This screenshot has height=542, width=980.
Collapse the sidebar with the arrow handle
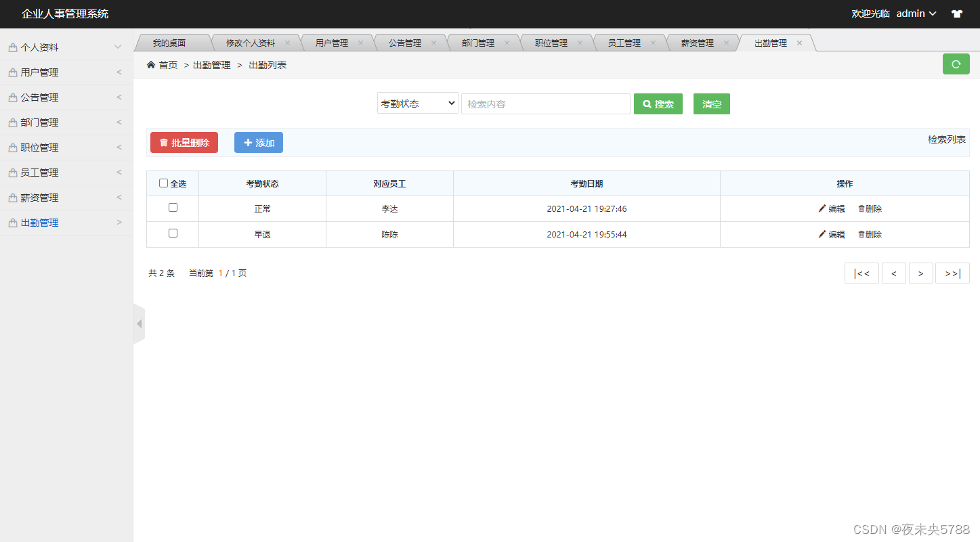tap(139, 324)
